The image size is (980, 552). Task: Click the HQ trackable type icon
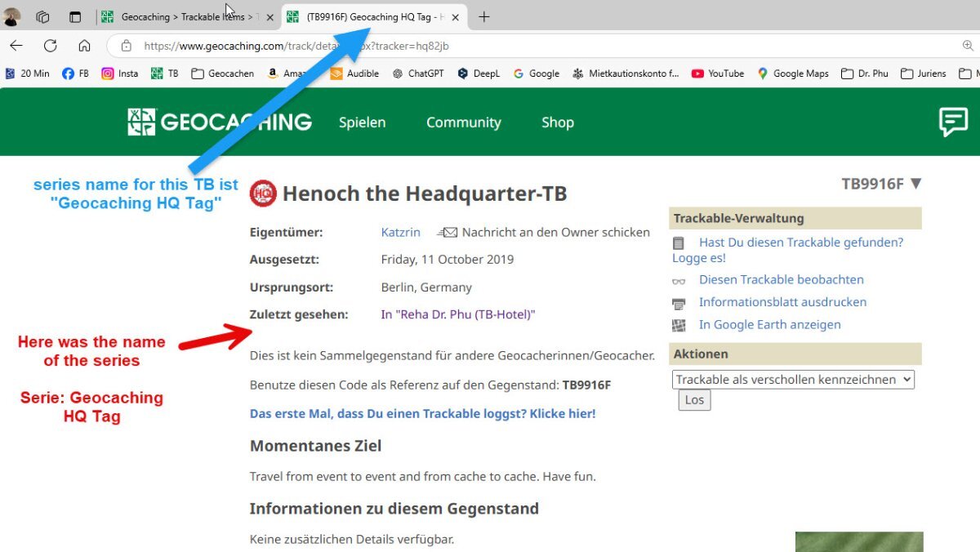pos(263,194)
